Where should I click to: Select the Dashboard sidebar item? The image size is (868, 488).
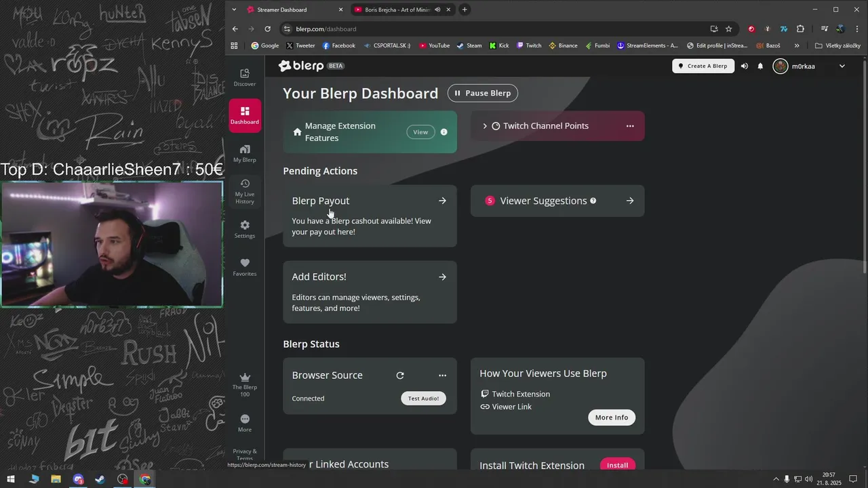[245, 115]
